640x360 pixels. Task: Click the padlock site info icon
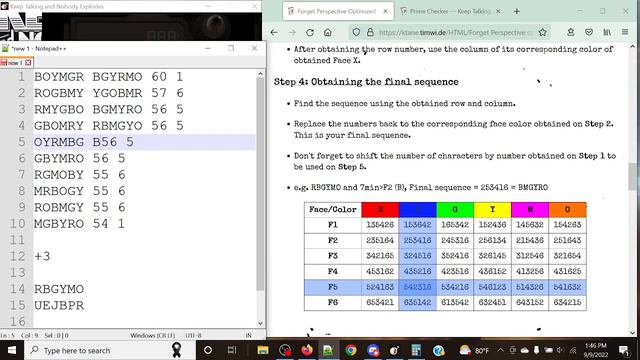tap(370, 32)
